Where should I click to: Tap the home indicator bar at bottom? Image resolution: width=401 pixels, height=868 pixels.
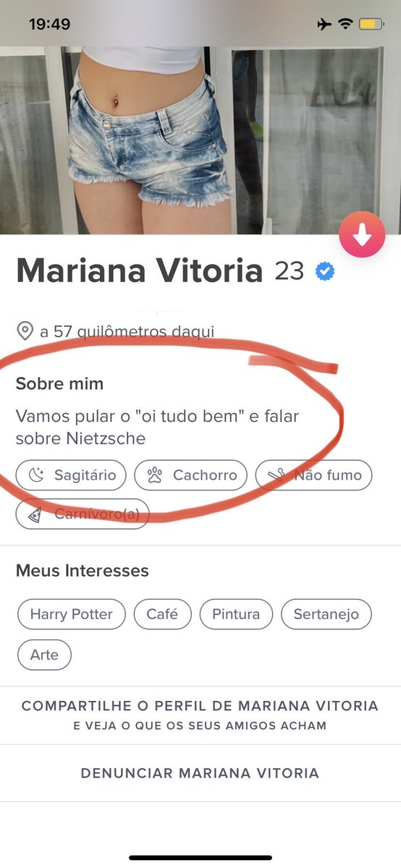(x=200, y=858)
